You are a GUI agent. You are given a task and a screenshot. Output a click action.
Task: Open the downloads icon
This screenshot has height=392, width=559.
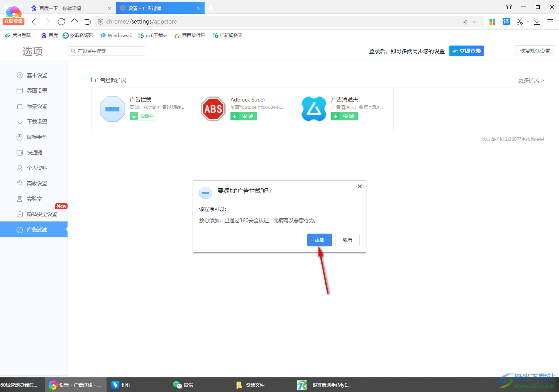[537, 22]
